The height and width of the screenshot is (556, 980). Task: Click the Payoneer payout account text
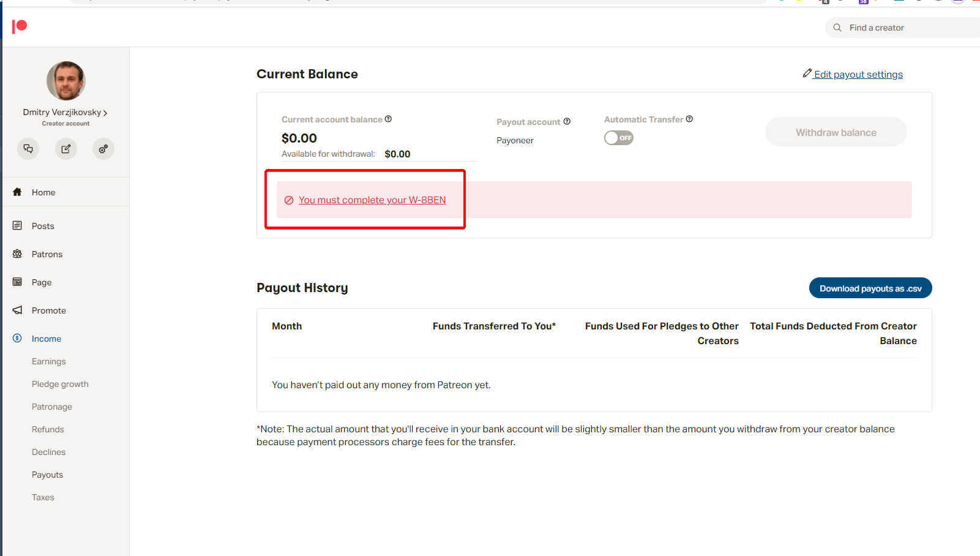coord(515,140)
